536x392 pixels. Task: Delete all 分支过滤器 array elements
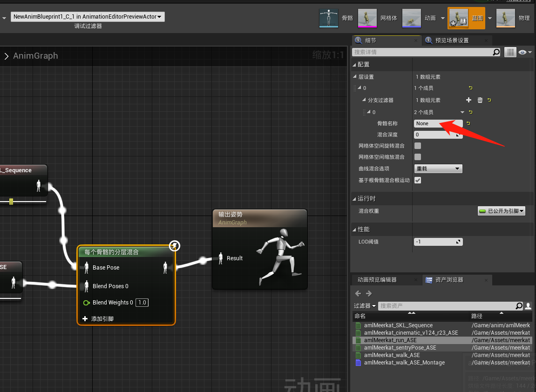pos(480,100)
